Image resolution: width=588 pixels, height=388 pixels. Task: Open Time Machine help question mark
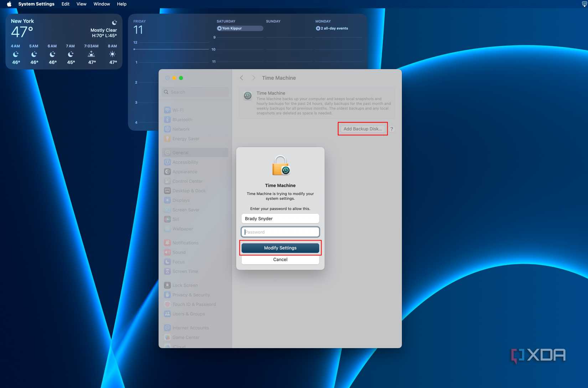(392, 129)
